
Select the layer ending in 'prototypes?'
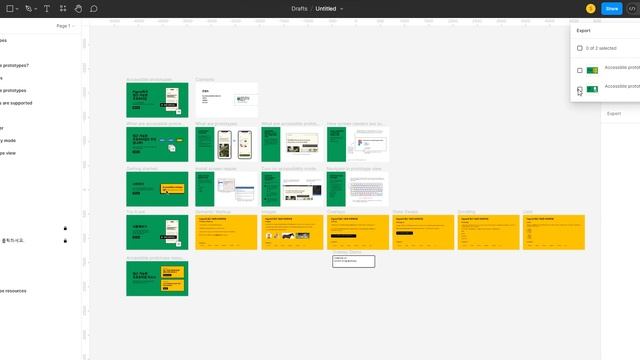click(14, 65)
